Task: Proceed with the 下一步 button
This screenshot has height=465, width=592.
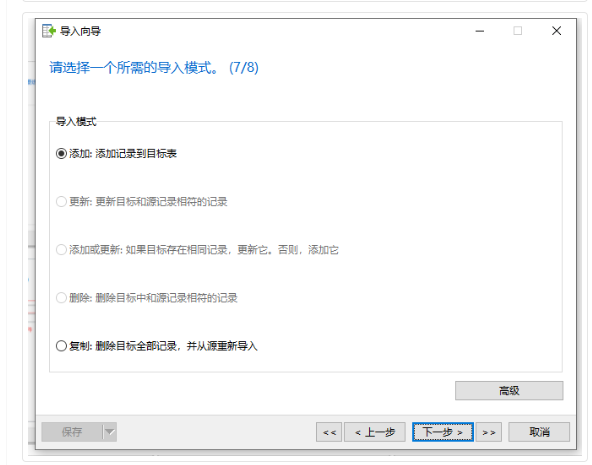Action: point(443,432)
